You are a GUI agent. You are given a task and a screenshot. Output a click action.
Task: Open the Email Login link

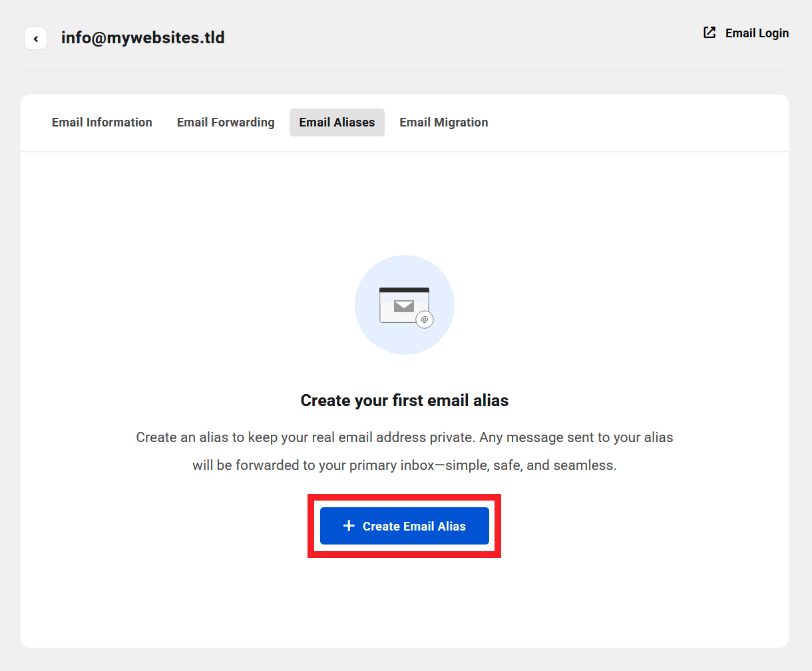[757, 33]
